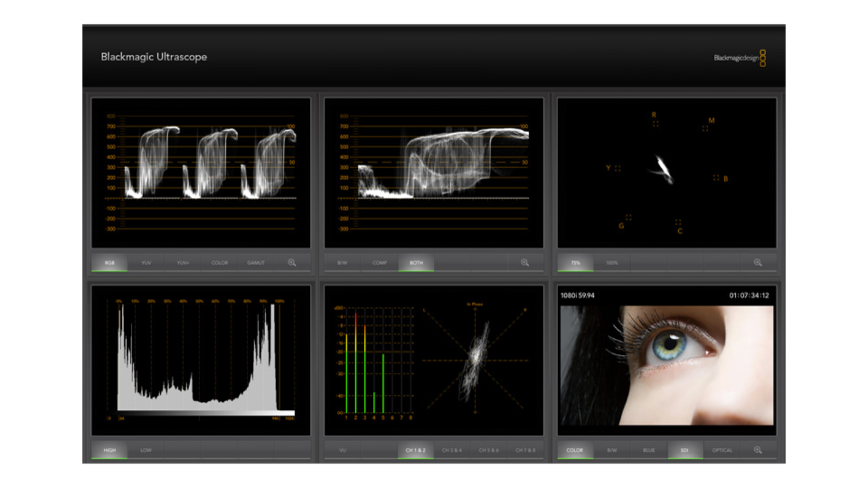The image size is (868, 488).
Task: Zoom the waveform display with magnifier
Action: click(x=524, y=262)
